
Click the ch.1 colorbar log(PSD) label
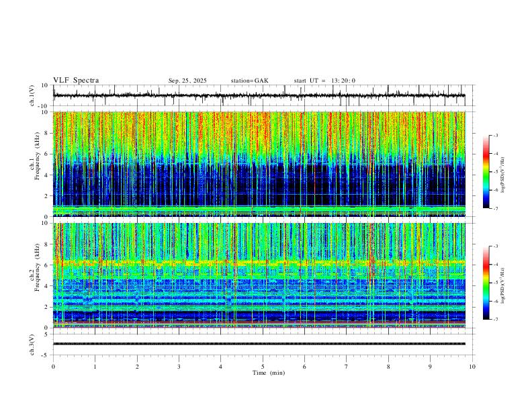[x=503, y=175]
